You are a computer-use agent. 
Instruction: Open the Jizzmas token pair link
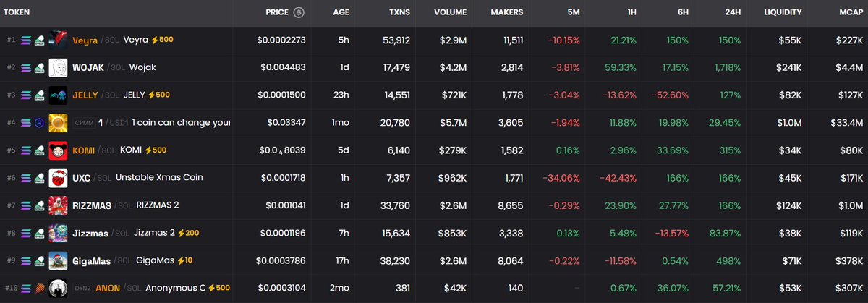(x=89, y=232)
